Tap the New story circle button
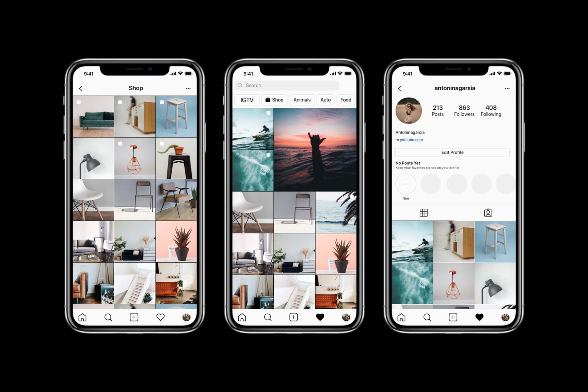This screenshot has height=392, width=588. [406, 184]
